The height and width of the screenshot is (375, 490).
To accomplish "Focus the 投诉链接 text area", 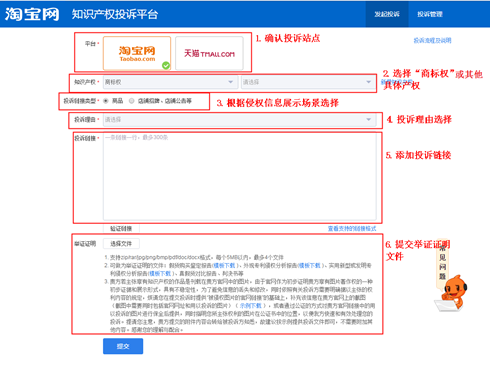I will pos(239,177).
